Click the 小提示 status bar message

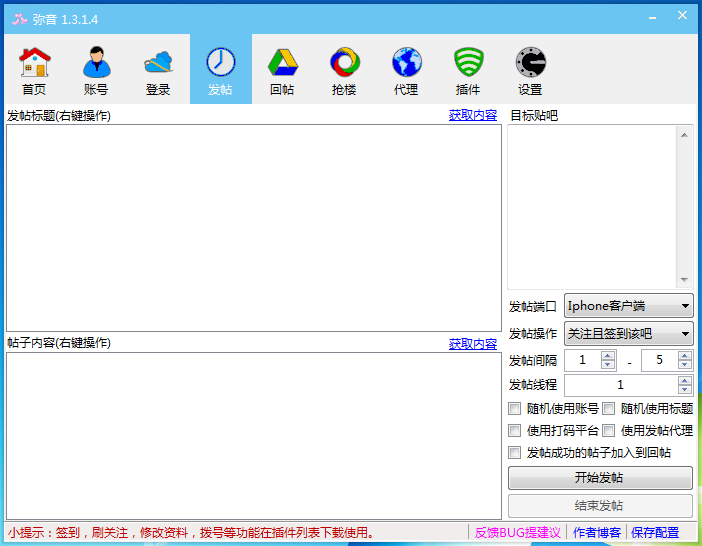192,533
